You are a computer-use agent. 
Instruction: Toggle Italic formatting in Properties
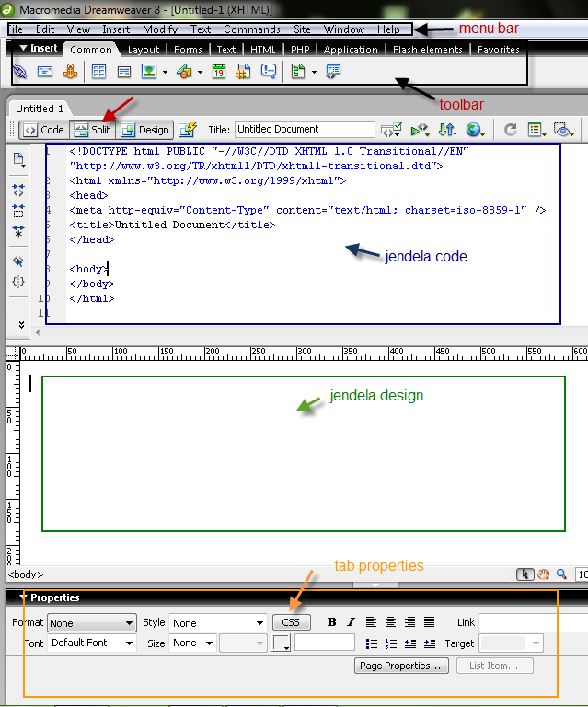point(351,622)
